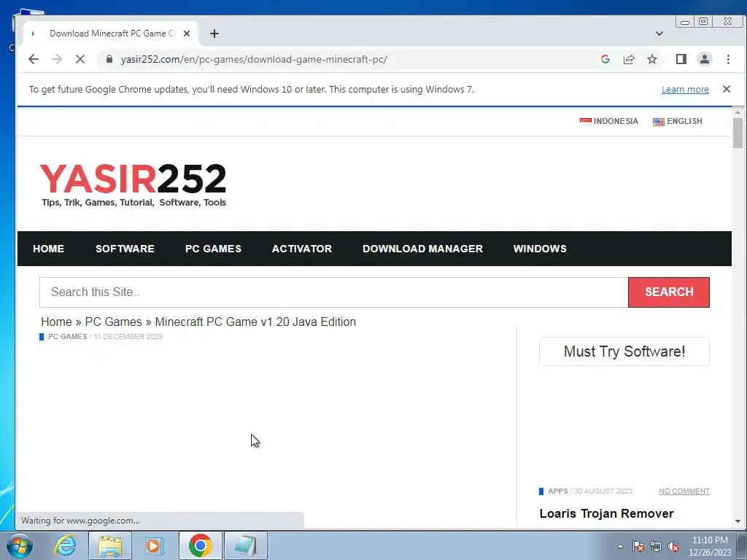Share this page icon

(629, 59)
